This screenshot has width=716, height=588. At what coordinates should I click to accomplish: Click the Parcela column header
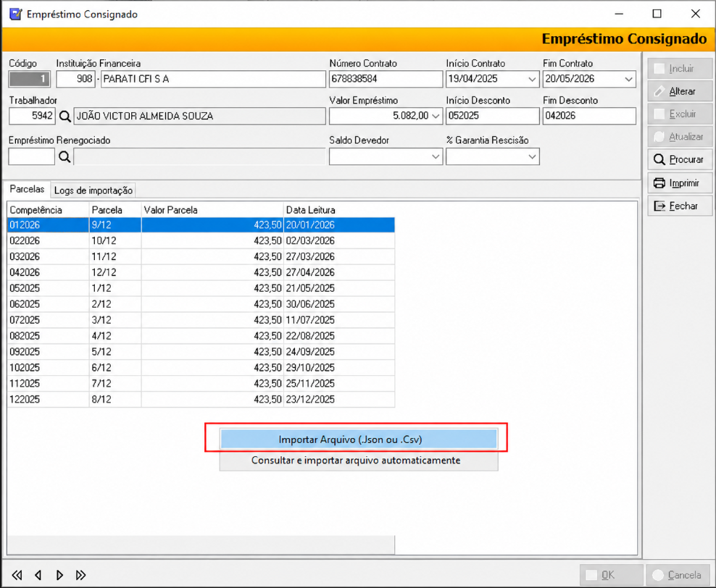coord(115,210)
